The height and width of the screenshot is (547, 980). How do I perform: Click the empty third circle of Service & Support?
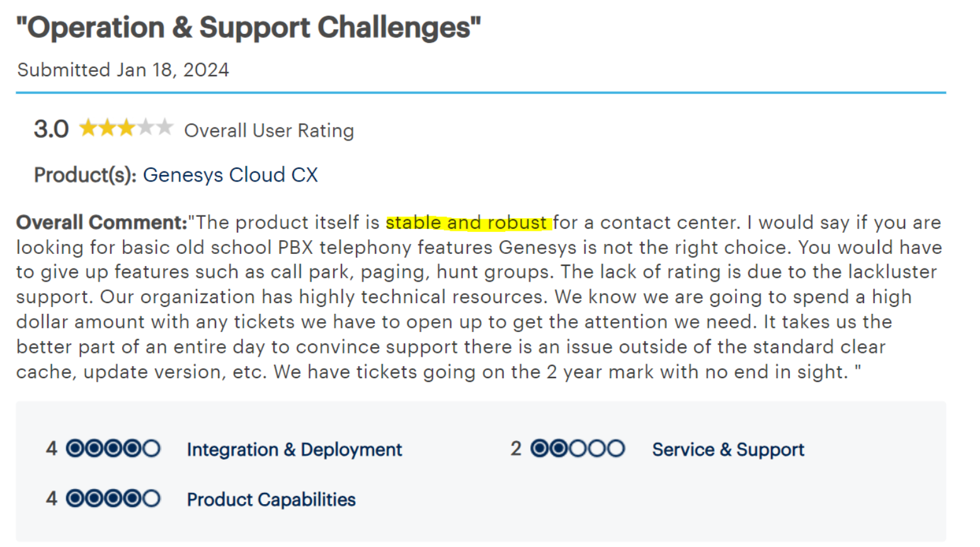click(578, 449)
